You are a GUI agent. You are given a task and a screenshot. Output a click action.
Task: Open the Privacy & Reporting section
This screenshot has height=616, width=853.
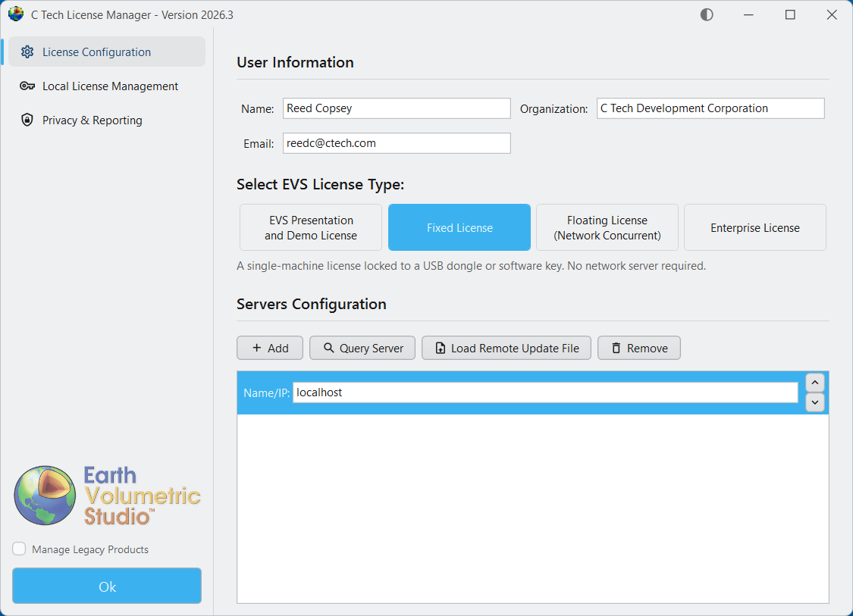(x=93, y=120)
